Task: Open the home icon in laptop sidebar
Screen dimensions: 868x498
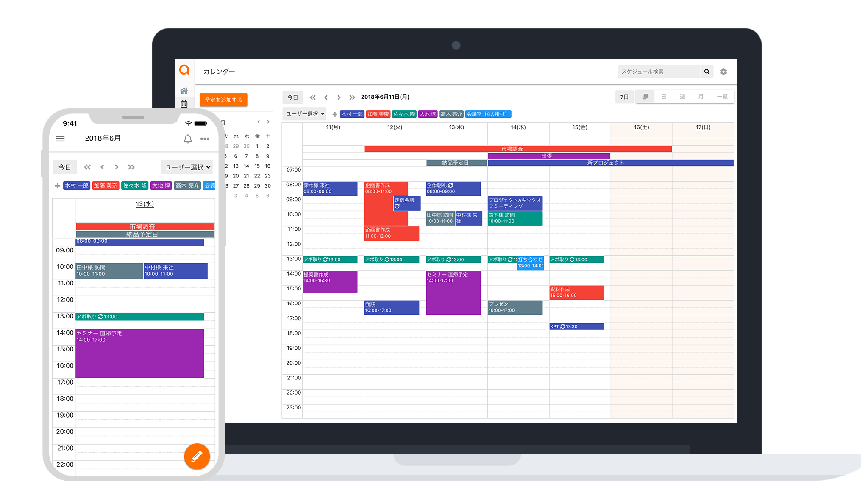Action: pos(184,91)
